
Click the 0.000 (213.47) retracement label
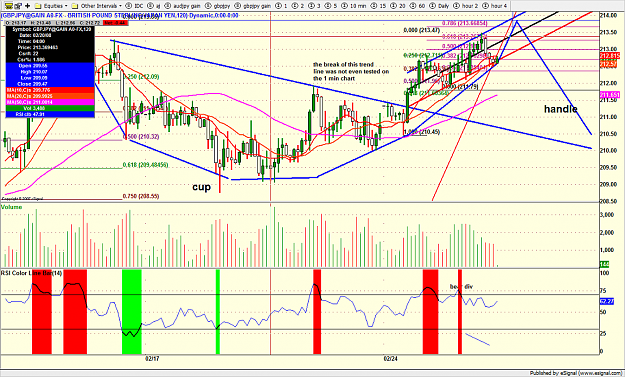coord(422,30)
